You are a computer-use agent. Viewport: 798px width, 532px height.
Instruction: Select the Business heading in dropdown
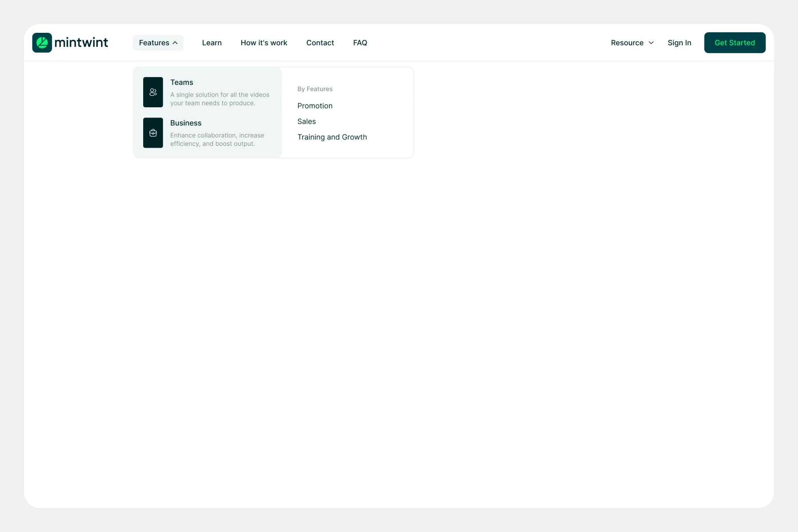(x=186, y=123)
